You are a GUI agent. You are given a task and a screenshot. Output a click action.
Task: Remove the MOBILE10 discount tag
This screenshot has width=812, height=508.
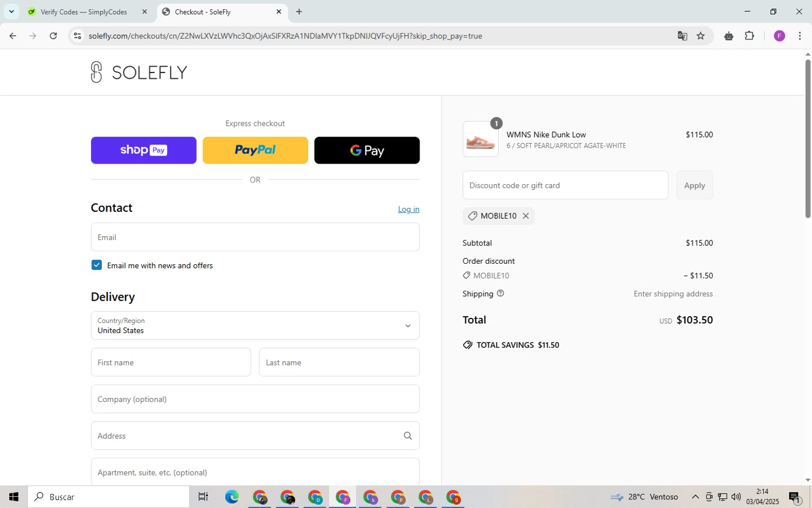pyautogui.click(x=526, y=216)
